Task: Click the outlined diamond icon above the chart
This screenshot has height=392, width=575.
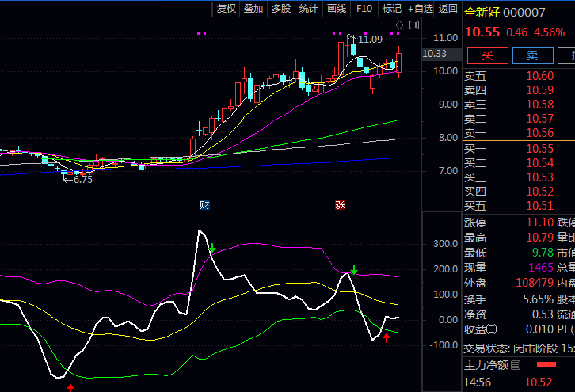Action: tap(400, 25)
